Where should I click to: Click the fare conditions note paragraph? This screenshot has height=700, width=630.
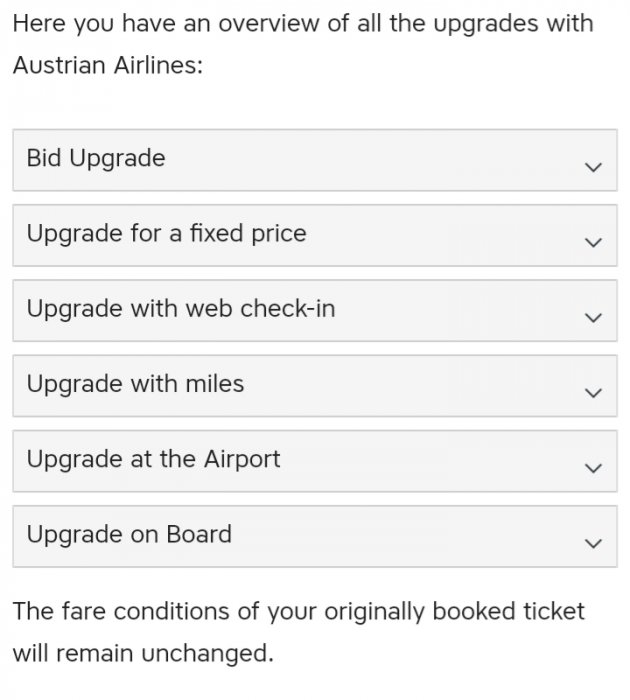[x=298, y=631]
